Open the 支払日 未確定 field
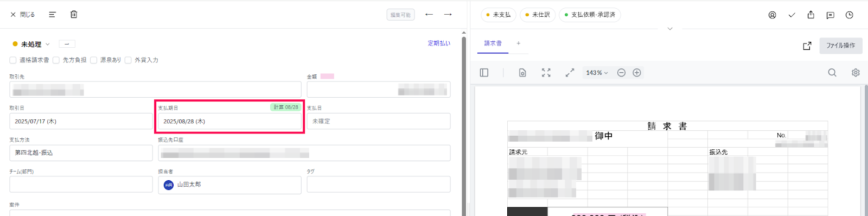This screenshot has width=868, height=216. [379, 121]
